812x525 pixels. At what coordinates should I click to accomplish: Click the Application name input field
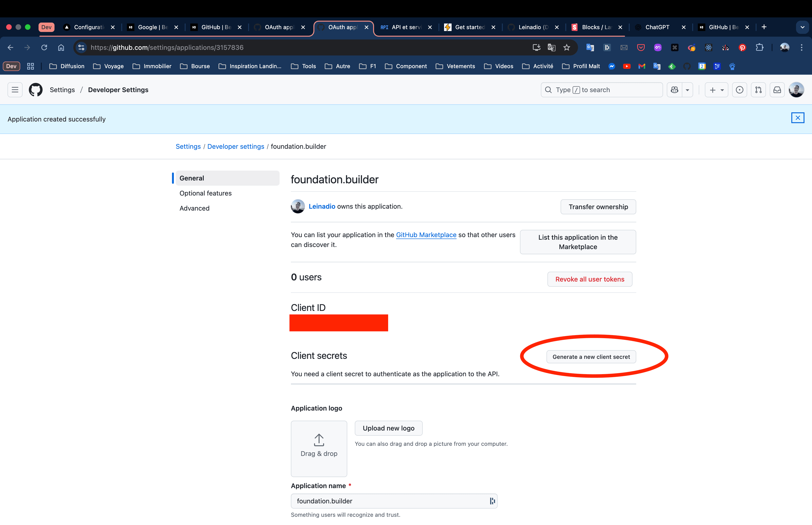click(388, 501)
